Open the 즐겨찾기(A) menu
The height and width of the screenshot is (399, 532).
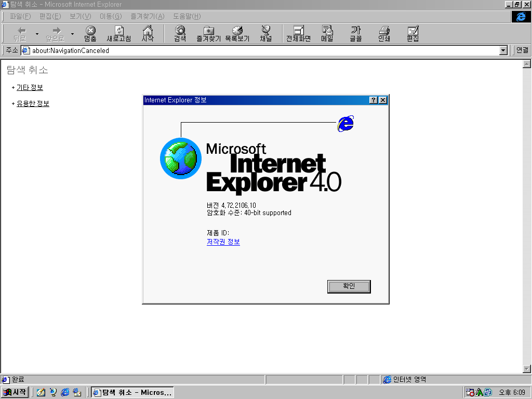coord(147,16)
